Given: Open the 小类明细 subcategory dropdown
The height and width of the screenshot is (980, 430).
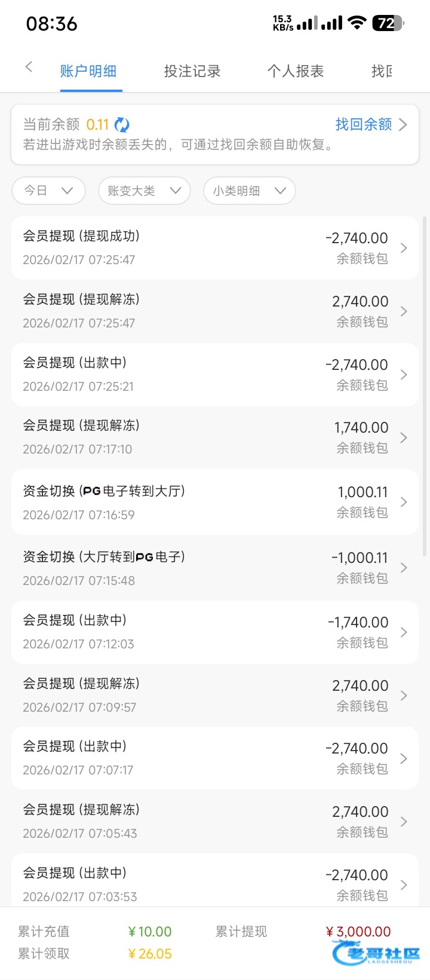Looking at the screenshot, I should [249, 191].
